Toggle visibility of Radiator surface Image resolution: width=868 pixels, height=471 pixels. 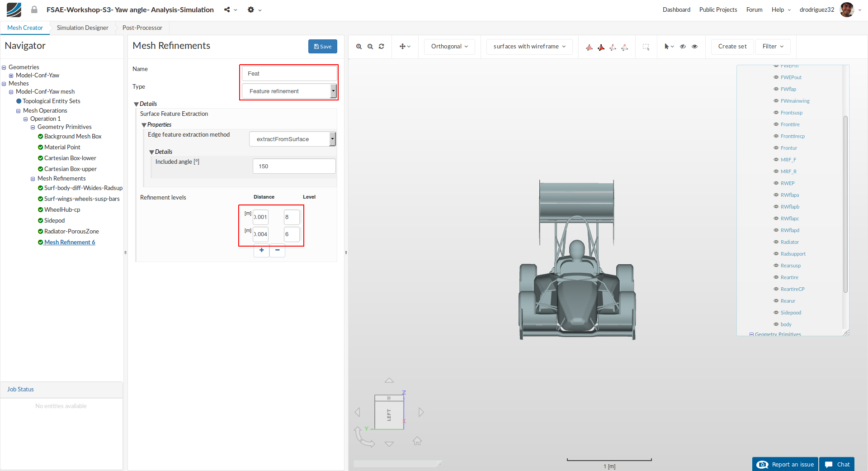(x=776, y=242)
